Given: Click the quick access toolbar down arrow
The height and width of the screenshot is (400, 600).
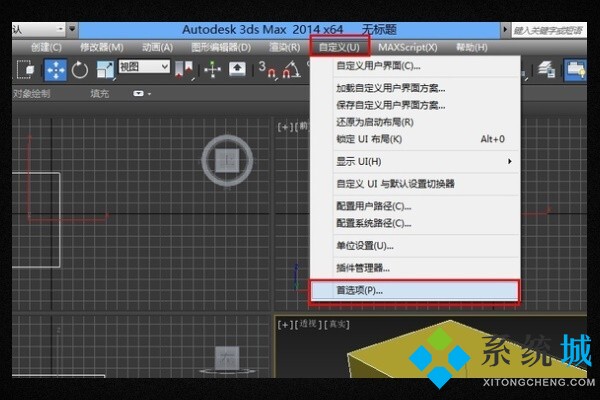Looking at the screenshot, I should click(x=72, y=29).
